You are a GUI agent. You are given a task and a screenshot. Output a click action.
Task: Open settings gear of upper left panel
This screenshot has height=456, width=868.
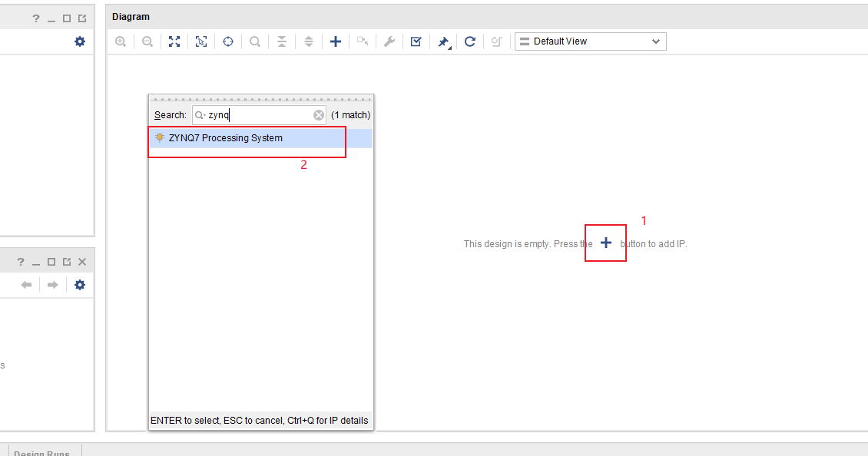point(80,41)
